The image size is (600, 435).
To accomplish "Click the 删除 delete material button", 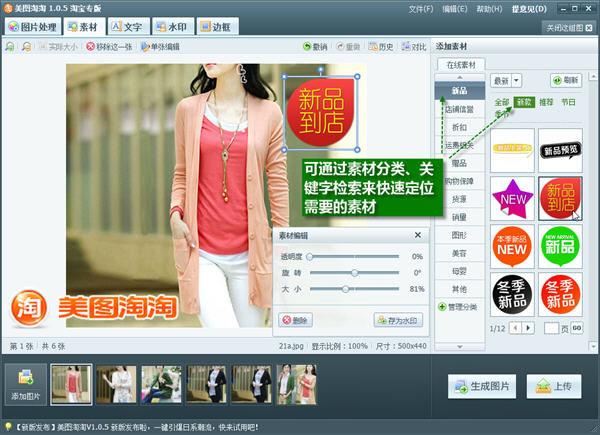I will pos(295,320).
